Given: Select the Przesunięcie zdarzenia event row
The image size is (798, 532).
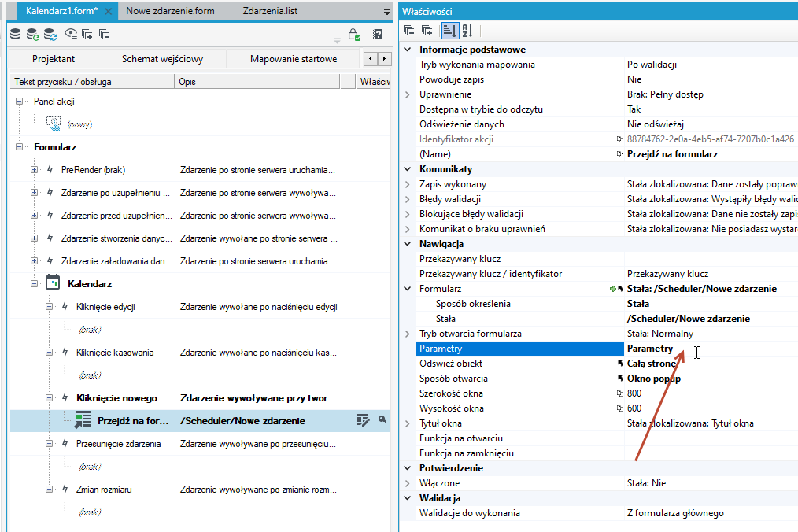Looking at the screenshot, I should click(x=200, y=443).
